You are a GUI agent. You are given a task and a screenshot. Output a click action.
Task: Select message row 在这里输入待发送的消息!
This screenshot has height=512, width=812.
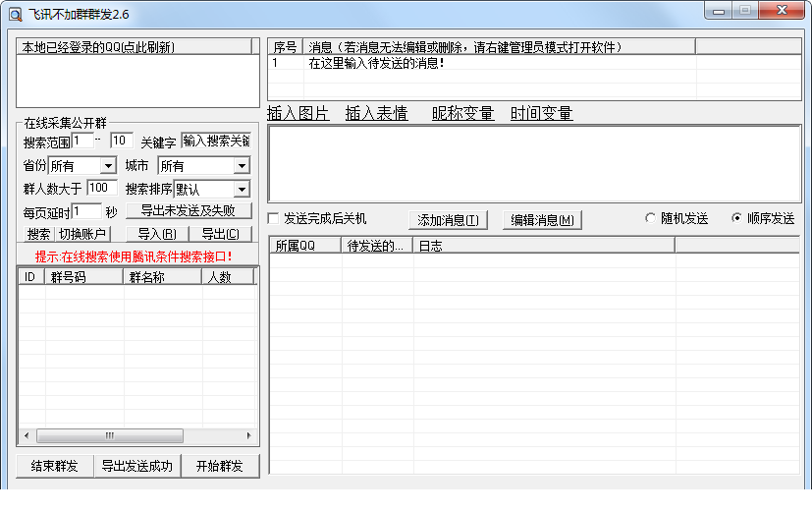[x=534, y=63]
